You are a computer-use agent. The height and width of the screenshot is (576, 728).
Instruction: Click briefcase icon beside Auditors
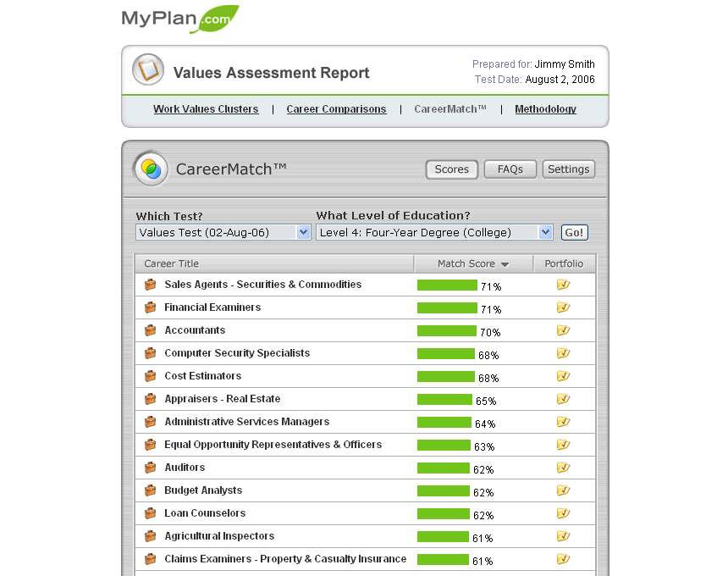point(150,468)
